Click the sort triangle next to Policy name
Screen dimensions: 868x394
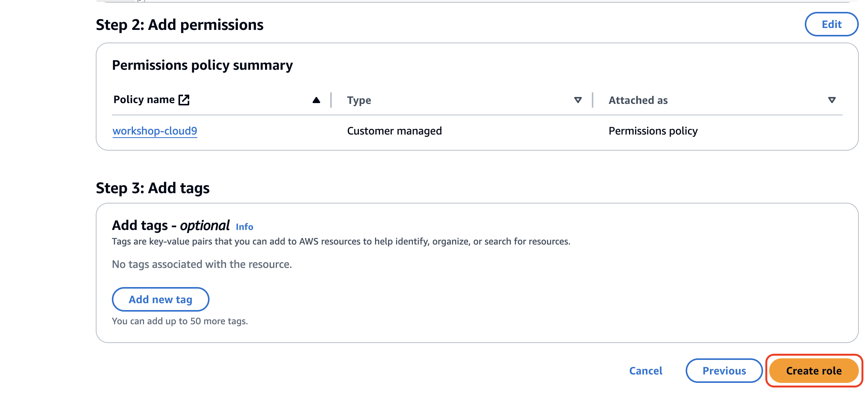pyautogui.click(x=316, y=100)
